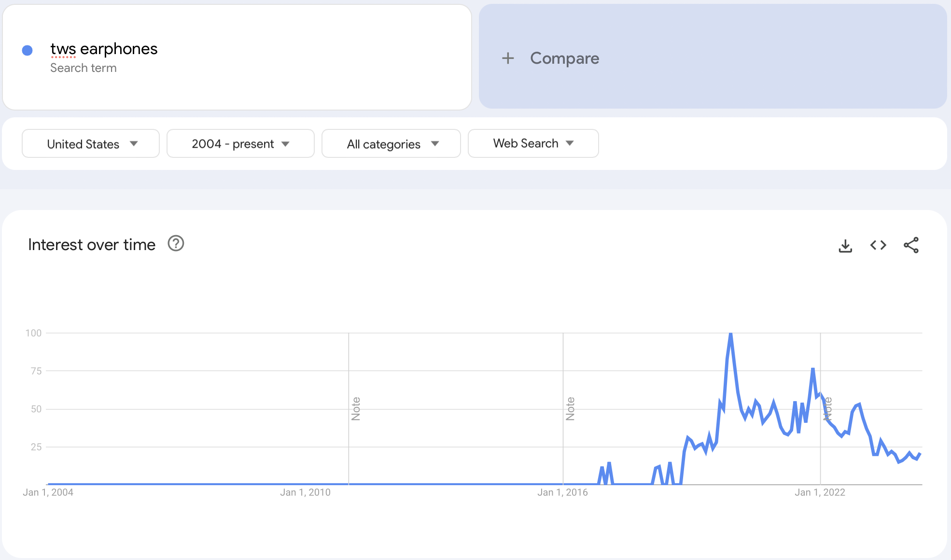Click the blue dot beside tws earphones
Image resolution: width=951 pixels, height=560 pixels.
coord(28,50)
